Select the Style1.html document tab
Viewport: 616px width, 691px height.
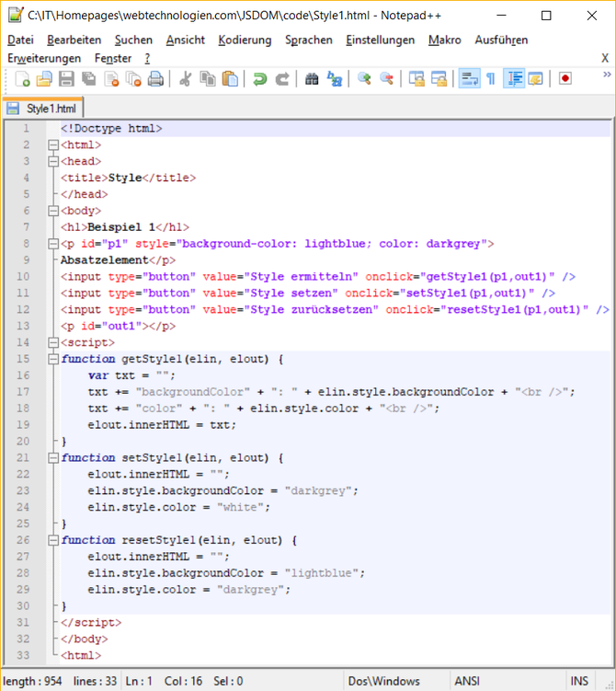[43, 109]
